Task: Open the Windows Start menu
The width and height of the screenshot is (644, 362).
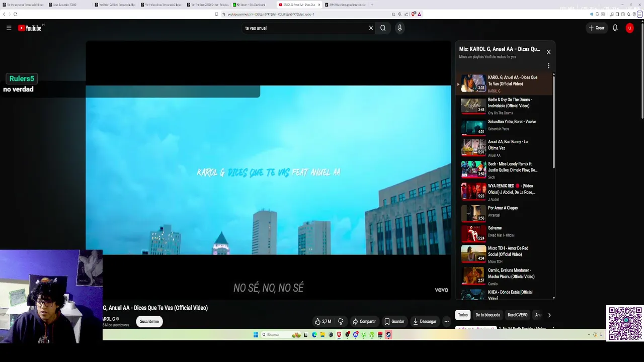Action: [256, 335]
